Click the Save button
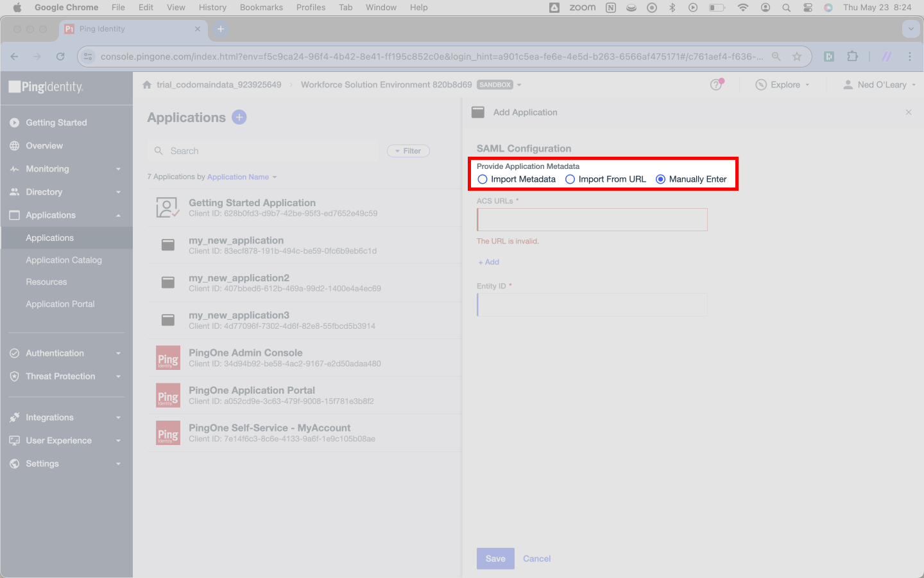This screenshot has height=578, width=924. coord(495,559)
